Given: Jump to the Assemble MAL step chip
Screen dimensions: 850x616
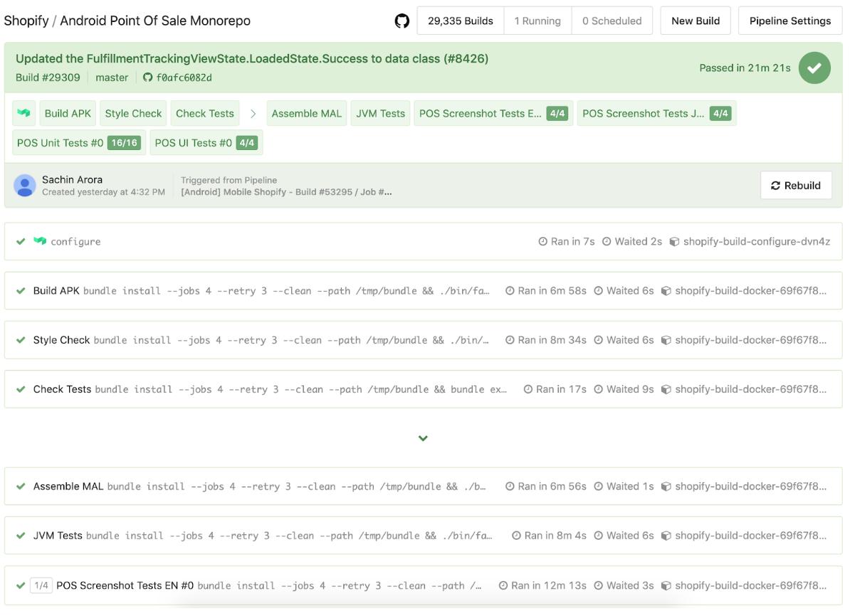Looking at the screenshot, I should point(306,114).
